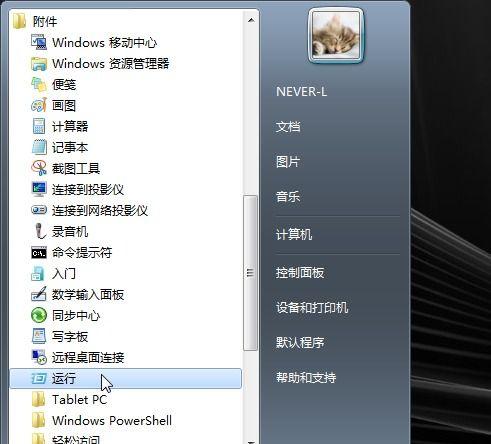491x444 pixels.
Task: Launch Sound Recorder (录音机) microphone icon
Action: (x=40, y=231)
